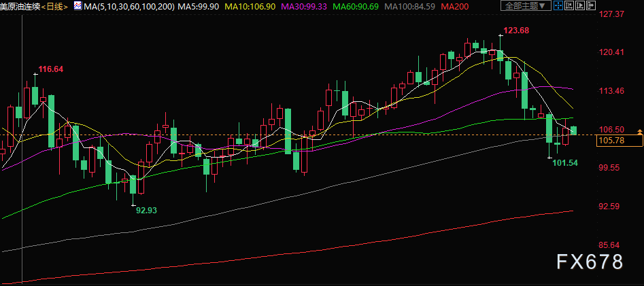Click the 116.64 high price marker
The width and height of the screenshot is (644, 286).
point(51,69)
